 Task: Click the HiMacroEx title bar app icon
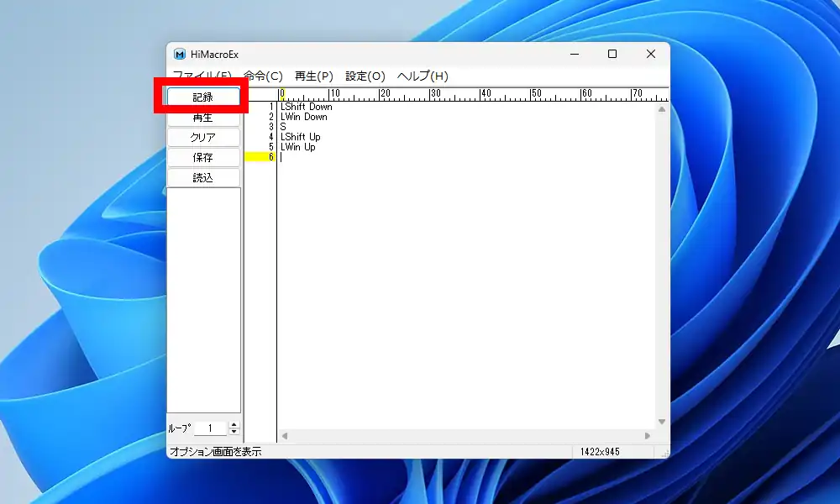pos(180,54)
